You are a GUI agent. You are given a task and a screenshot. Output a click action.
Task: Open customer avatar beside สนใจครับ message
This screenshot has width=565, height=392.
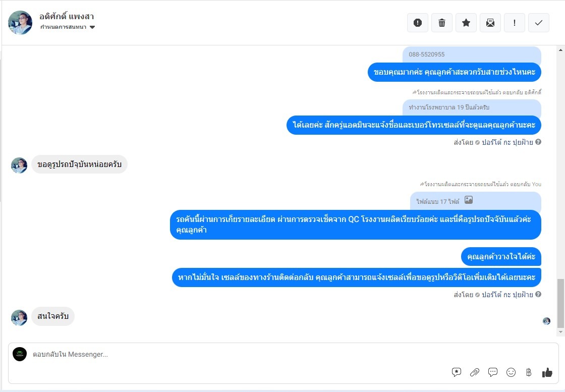(x=19, y=317)
